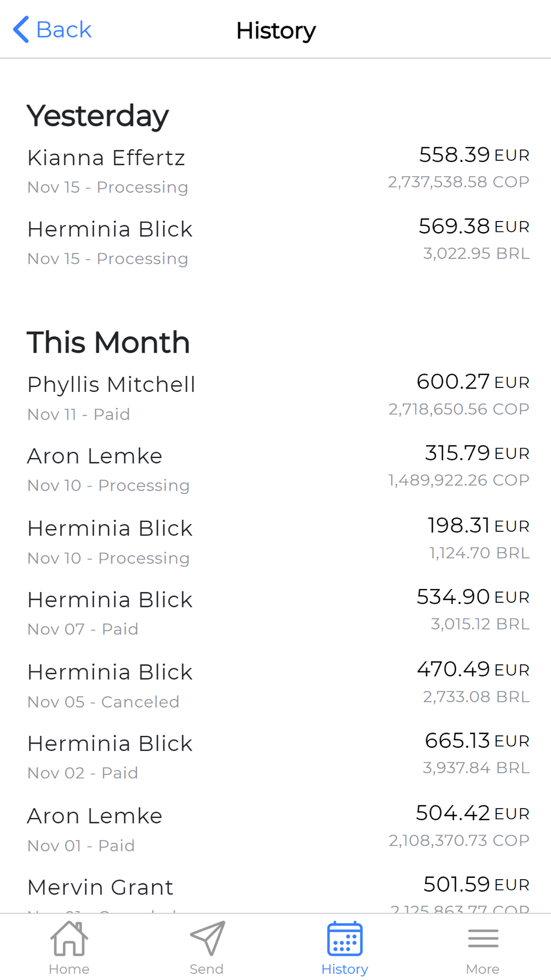This screenshot has height=980, width=551.
Task: View the canceled Nov 05 Herminia Blick transfer
Action: (275, 686)
